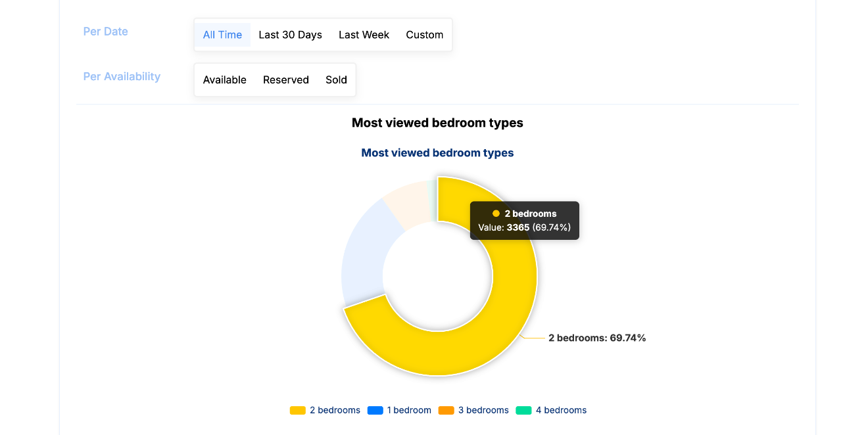The height and width of the screenshot is (435, 868).
Task: Click the black 'Most viewed bedroom types' heading
Action: (437, 123)
